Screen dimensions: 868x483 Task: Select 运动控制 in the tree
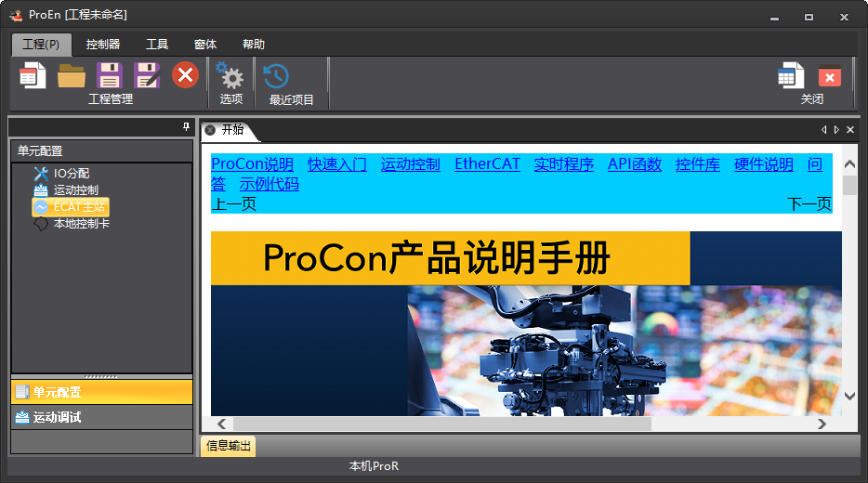[x=76, y=190]
